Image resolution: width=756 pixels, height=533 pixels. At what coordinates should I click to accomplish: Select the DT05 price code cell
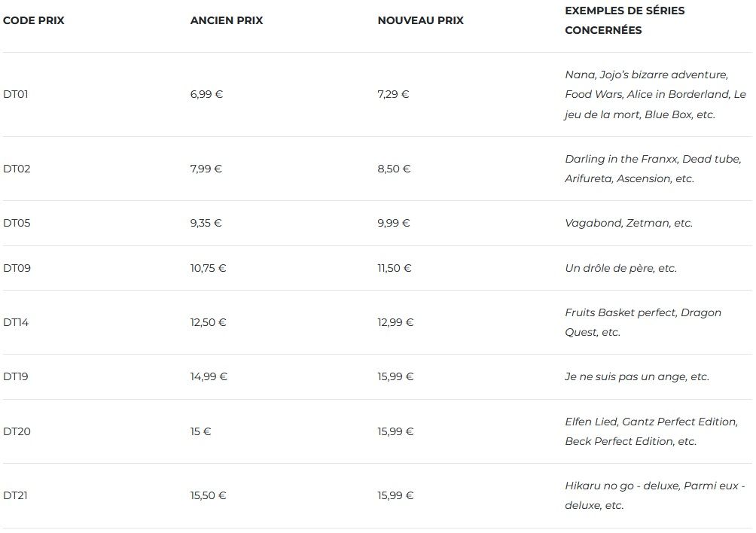click(17, 223)
